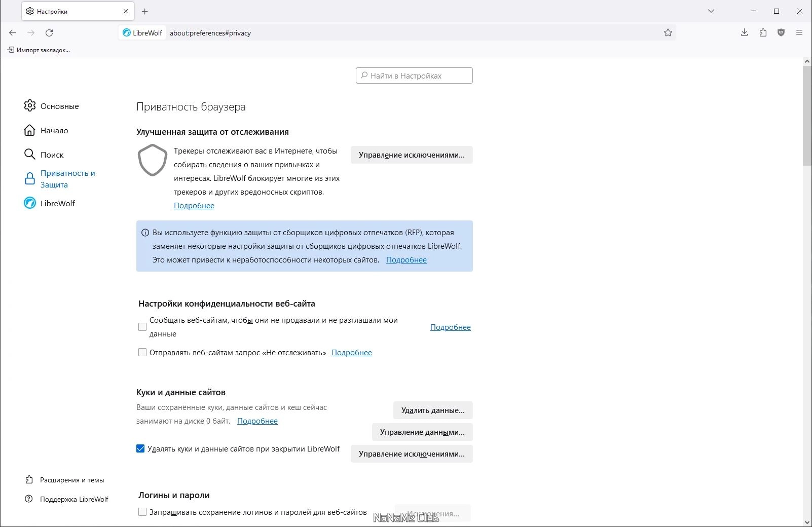Viewport: 812px width, 527px height.
Task: Open the 'Основные' settings category
Action: point(59,106)
